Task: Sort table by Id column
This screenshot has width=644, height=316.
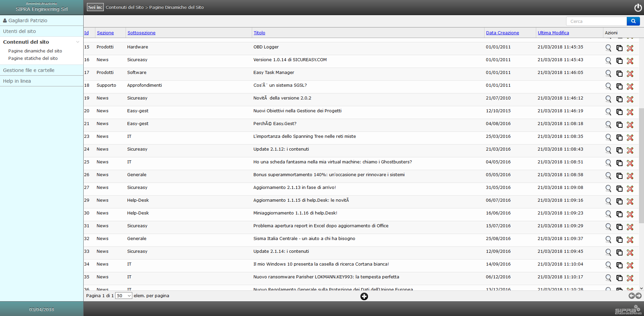Action: point(86,33)
